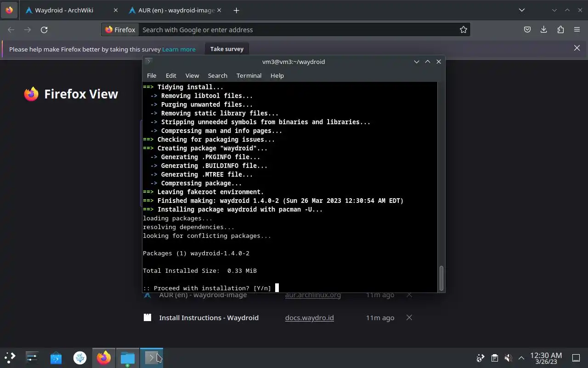
Task: Open the terminal View menu
Action: pyautogui.click(x=192, y=75)
